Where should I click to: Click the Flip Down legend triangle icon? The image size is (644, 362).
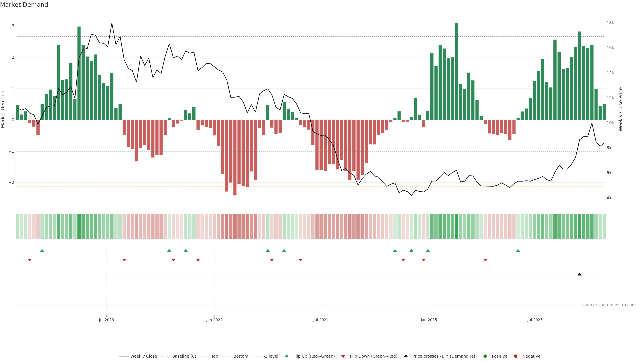tap(343, 356)
